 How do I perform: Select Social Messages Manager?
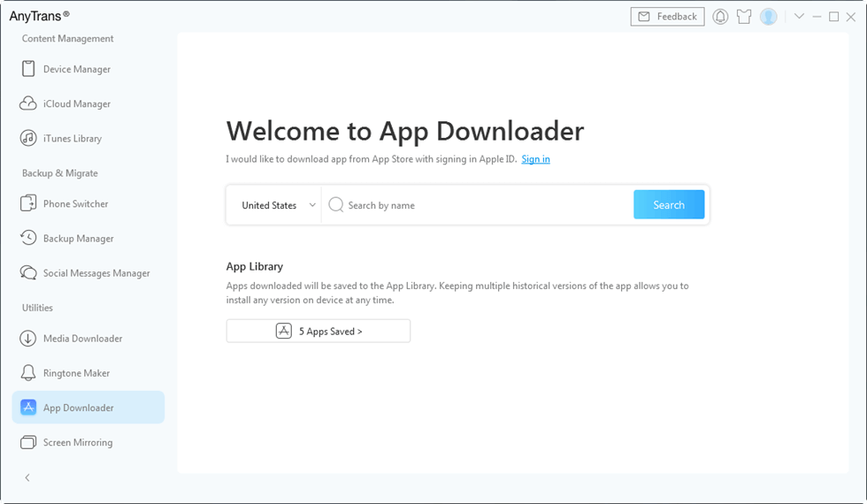pos(96,273)
